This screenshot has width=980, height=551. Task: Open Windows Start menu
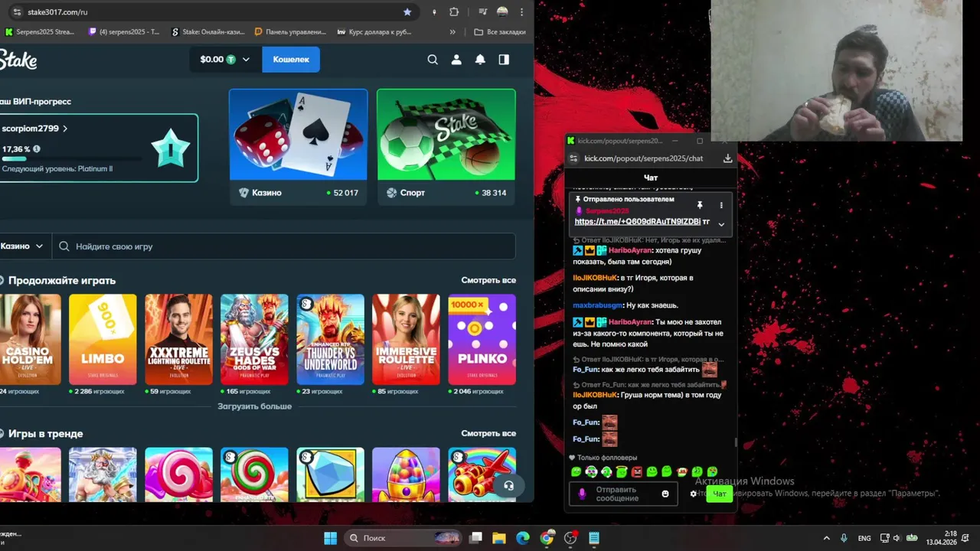point(330,538)
